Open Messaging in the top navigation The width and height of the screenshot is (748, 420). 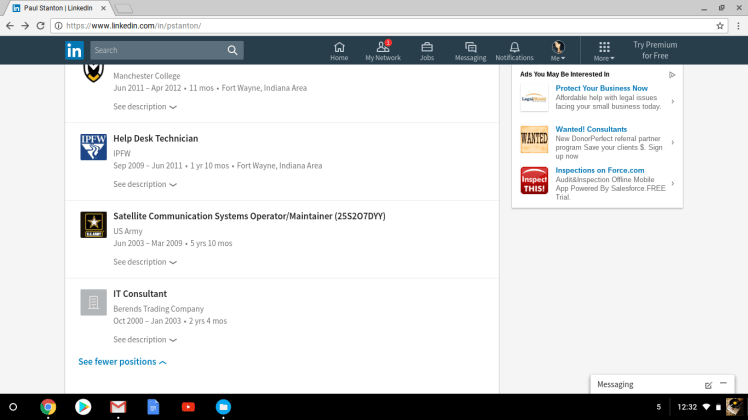point(470,51)
